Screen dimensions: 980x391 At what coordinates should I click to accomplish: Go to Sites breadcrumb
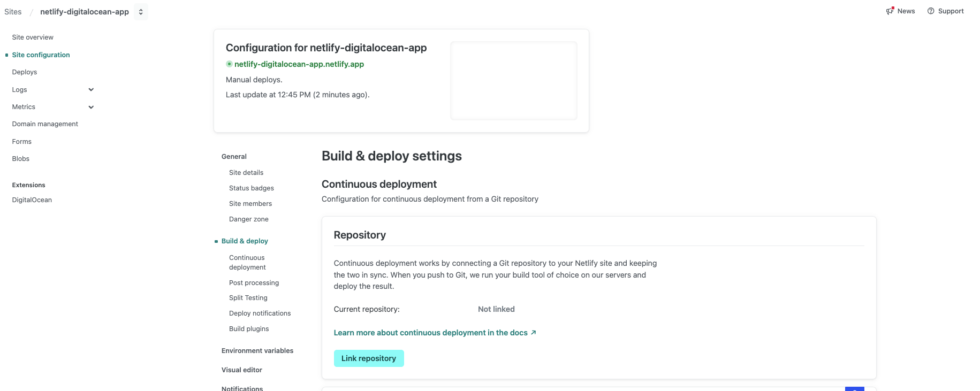click(13, 12)
